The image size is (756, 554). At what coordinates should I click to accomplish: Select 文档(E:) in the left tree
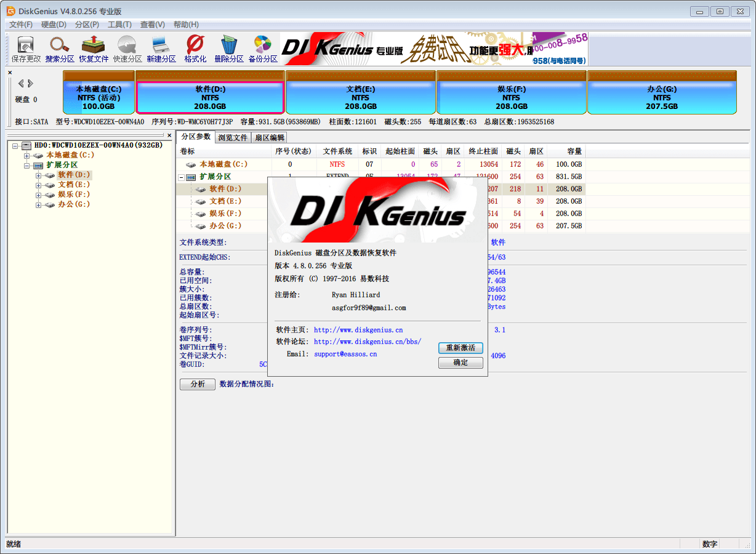(74, 185)
